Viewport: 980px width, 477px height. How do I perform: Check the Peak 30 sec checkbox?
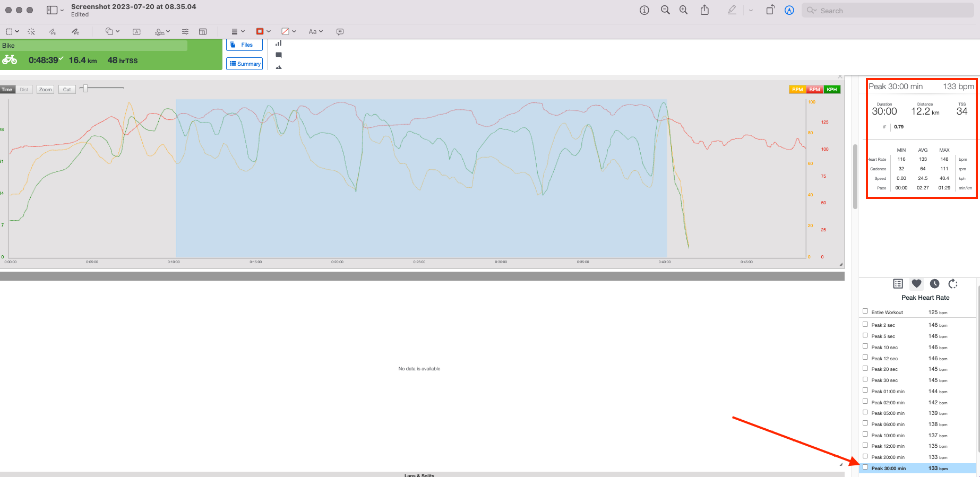click(865, 379)
